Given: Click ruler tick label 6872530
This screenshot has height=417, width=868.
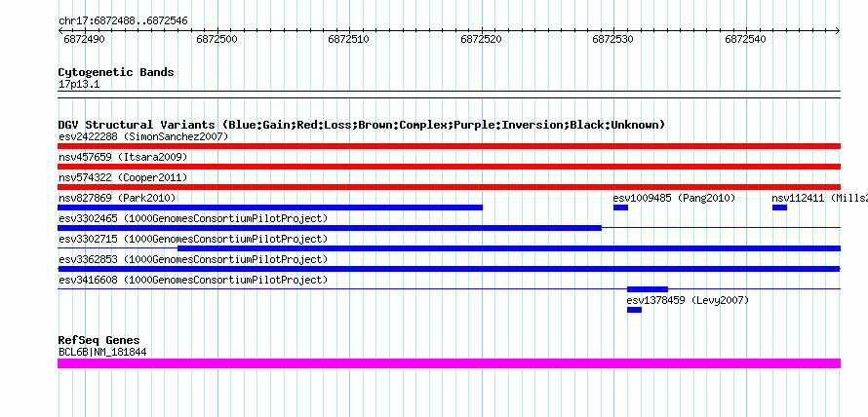Looking at the screenshot, I should 612,39.
